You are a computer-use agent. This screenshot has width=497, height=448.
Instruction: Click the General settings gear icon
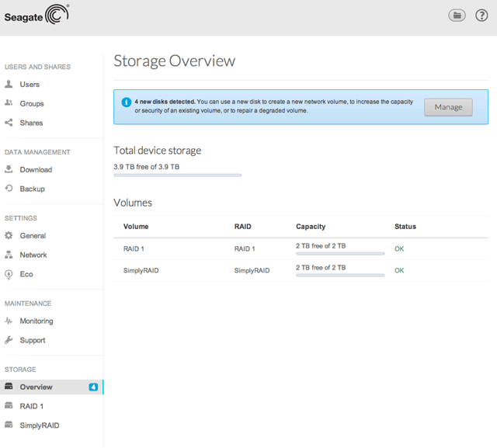pos(9,235)
